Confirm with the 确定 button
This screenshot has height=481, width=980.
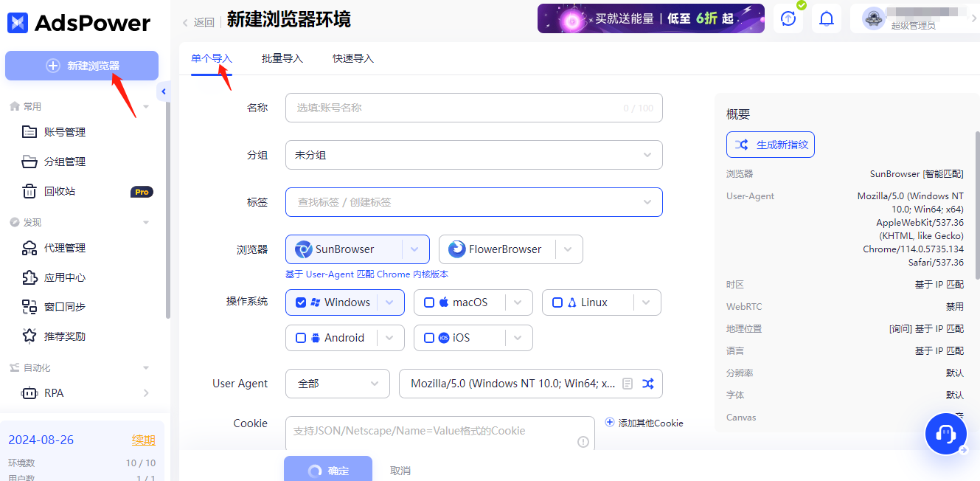328,470
